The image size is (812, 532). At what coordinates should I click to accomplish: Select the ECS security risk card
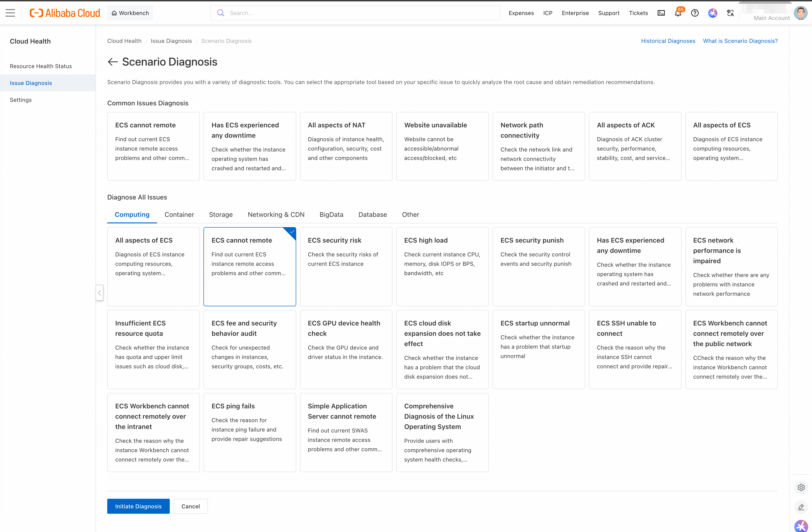(x=346, y=266)
